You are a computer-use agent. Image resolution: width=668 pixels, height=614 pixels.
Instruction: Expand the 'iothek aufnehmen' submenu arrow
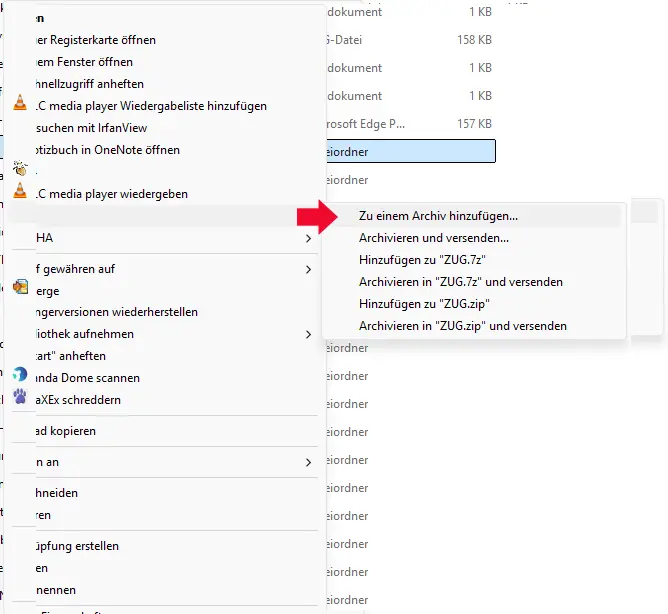[x=308, y=334]
